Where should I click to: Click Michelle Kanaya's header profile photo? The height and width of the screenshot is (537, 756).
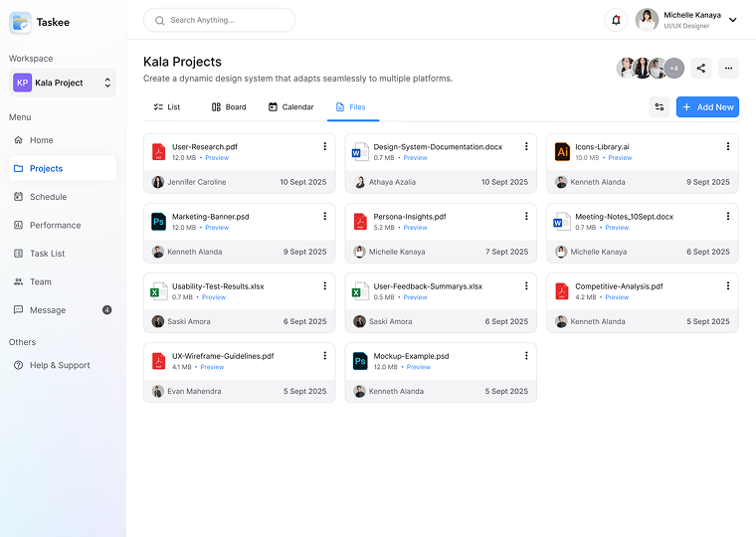647,20
